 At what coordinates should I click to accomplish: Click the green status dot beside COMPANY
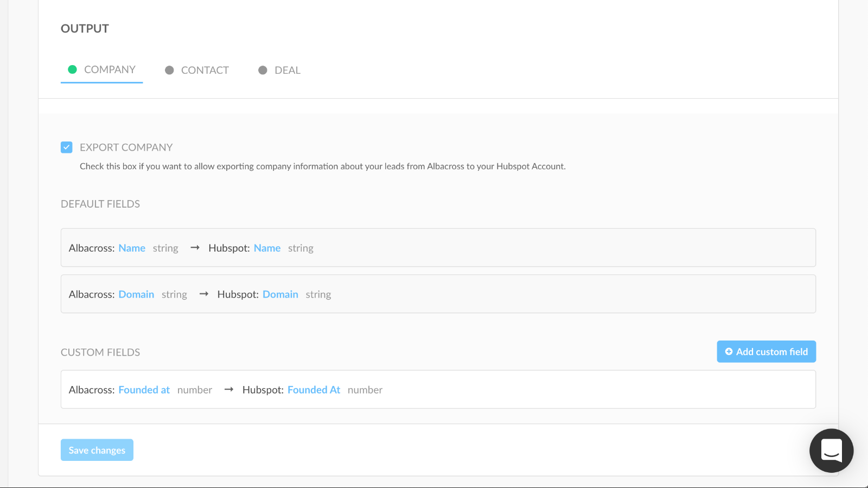(72, 69)
